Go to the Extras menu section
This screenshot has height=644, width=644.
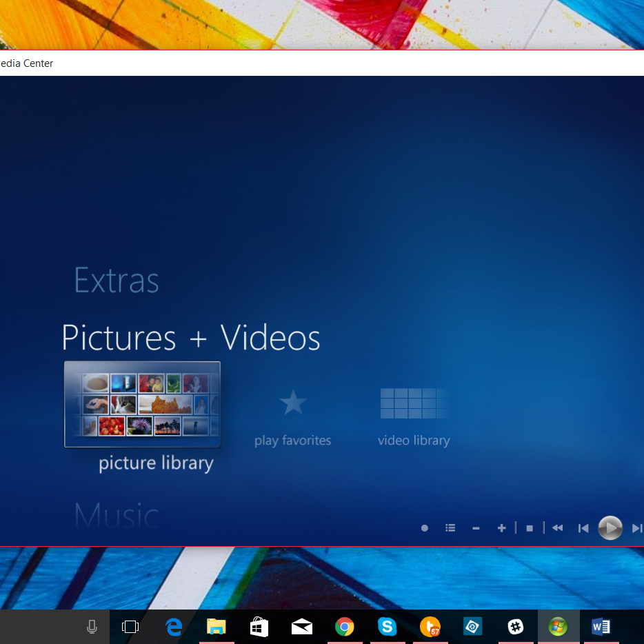pos(117,281)
